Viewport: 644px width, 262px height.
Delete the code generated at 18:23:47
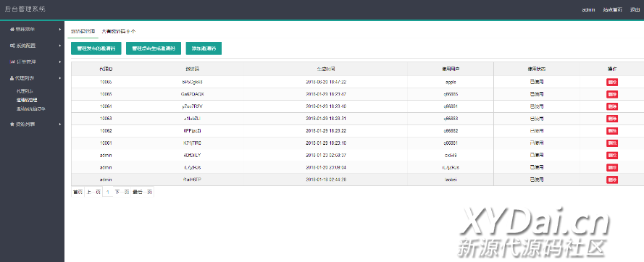612,95
